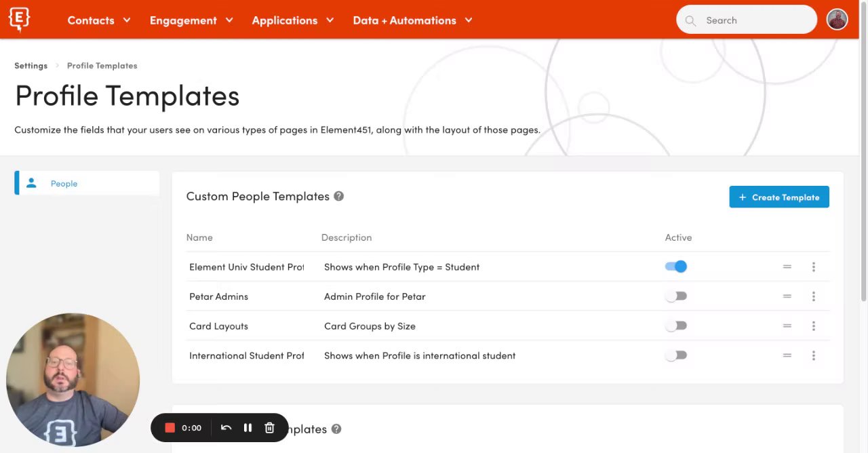The image size is (868, 453).
Task: Click help icon beside Custom People Templates
Action: [338, 196]
